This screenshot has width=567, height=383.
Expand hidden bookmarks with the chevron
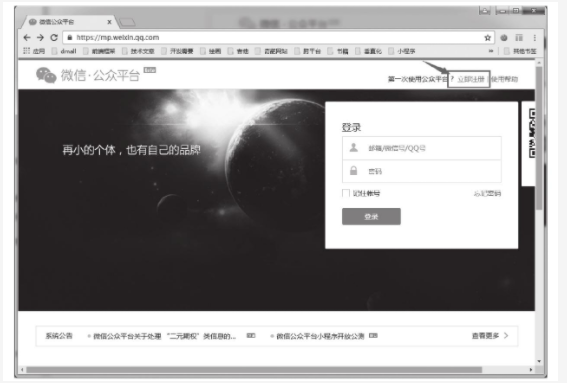(x=491, y=51)
